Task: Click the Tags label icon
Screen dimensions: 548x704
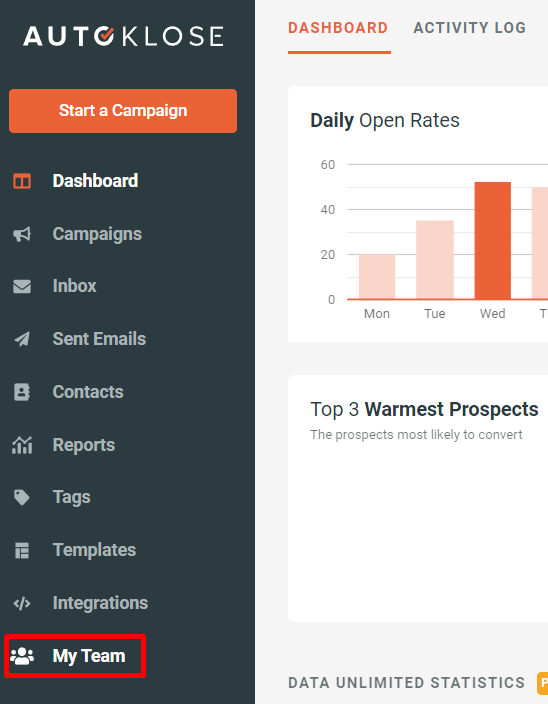Action: point(22,497)
